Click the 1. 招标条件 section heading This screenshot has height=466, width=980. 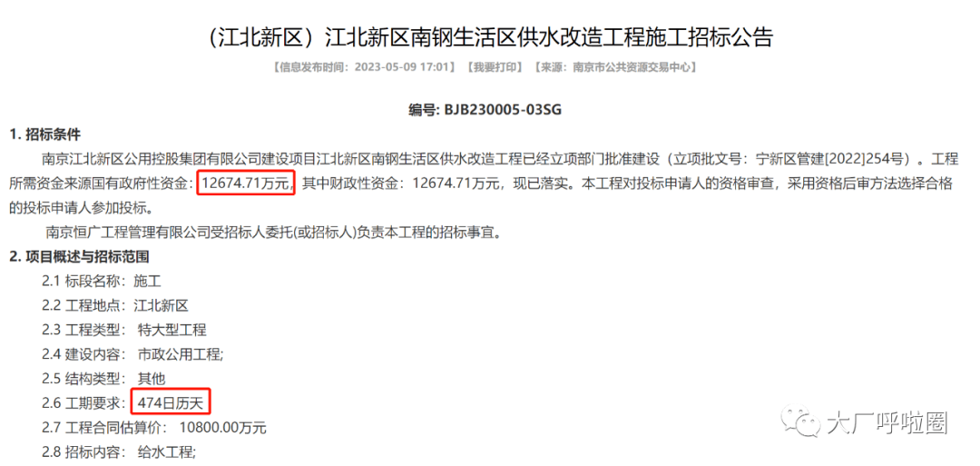pos(44,134)
